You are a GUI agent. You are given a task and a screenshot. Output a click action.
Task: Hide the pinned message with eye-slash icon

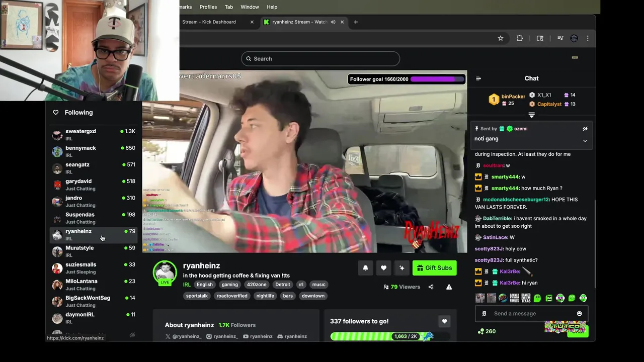tap(585, 129)
